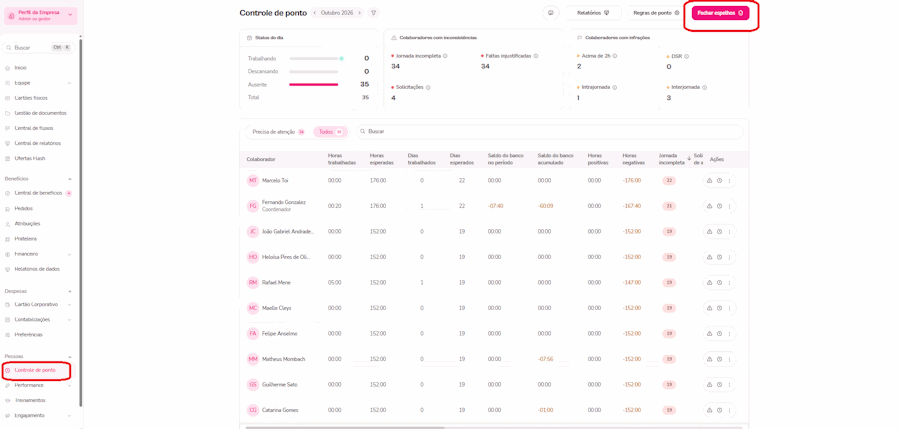Switch to Todos tab
This screenshot has width=900, height=429.
pos(330,132)
